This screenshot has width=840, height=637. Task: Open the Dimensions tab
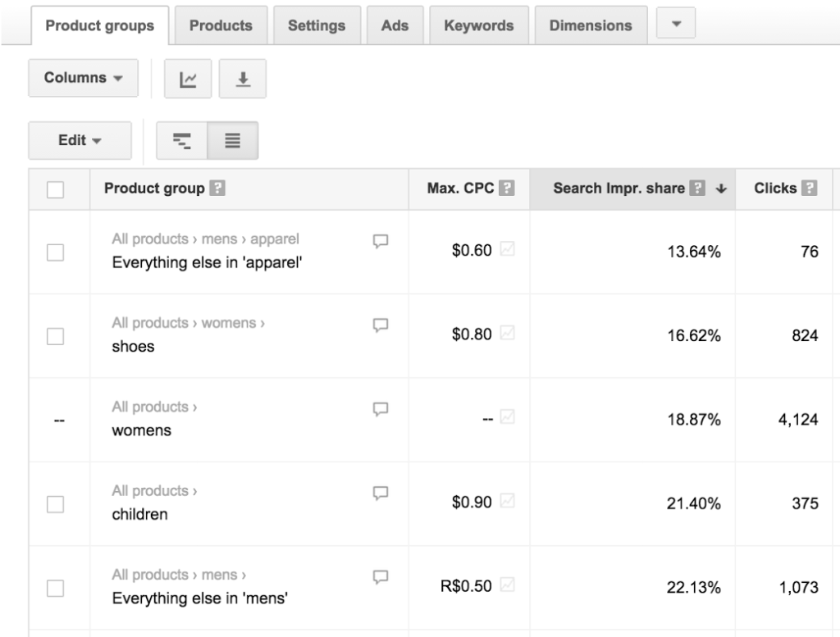[591, 25]
